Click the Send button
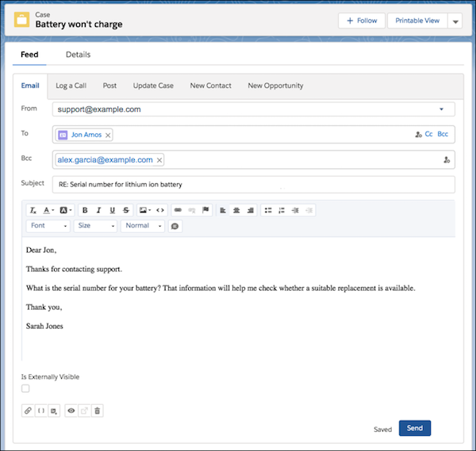 click(x=415, y=428)
